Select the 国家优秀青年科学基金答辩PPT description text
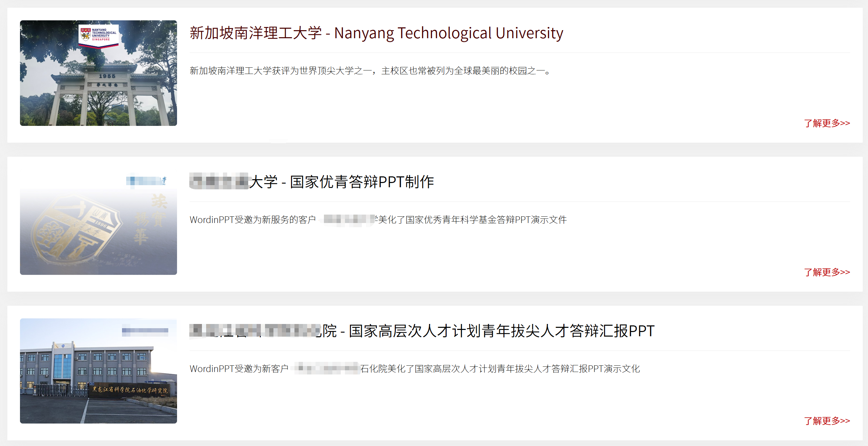The width and height of the screenshot is (868, 446). pos(378,220)
